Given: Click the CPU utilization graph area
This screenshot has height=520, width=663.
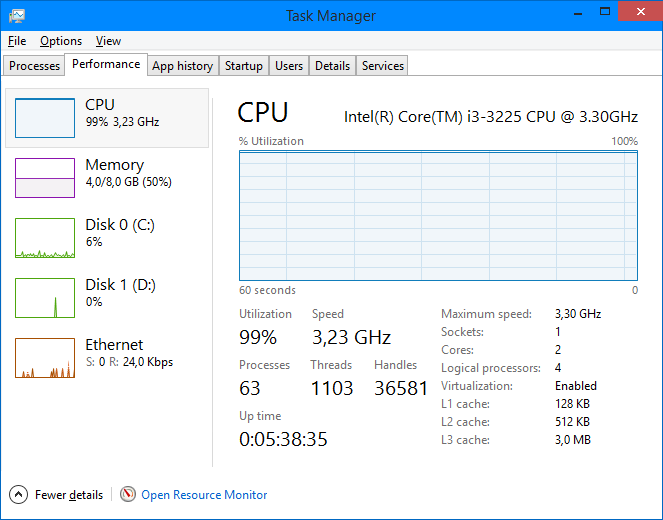Looking at the screenshot, I should coord(438,215).
